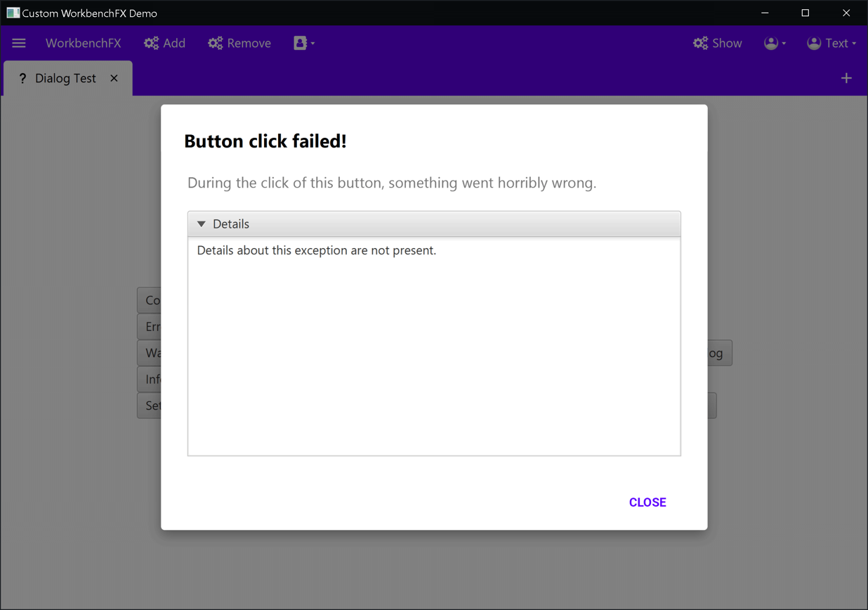The height and width of the screenshot is (610, 868).
Task: Click CLOSE to dismiss the error dialog
Action: [x=647, y=502]
